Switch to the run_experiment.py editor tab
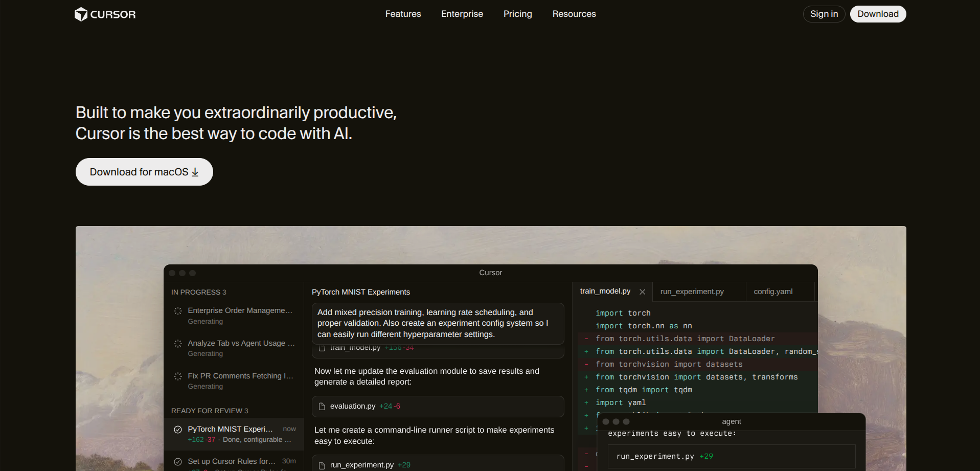The image size is (980, 471). pyautogui.click(x=692, y=291)
